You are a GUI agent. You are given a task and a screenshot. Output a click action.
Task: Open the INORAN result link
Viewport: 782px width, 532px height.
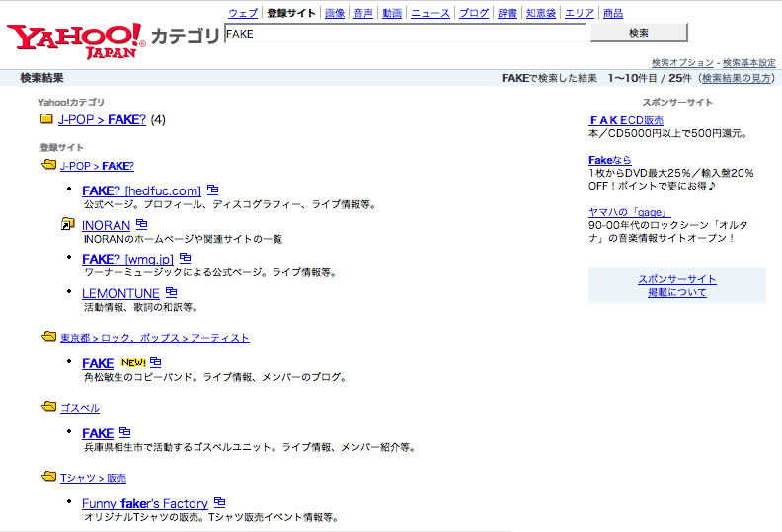[107, 225]
